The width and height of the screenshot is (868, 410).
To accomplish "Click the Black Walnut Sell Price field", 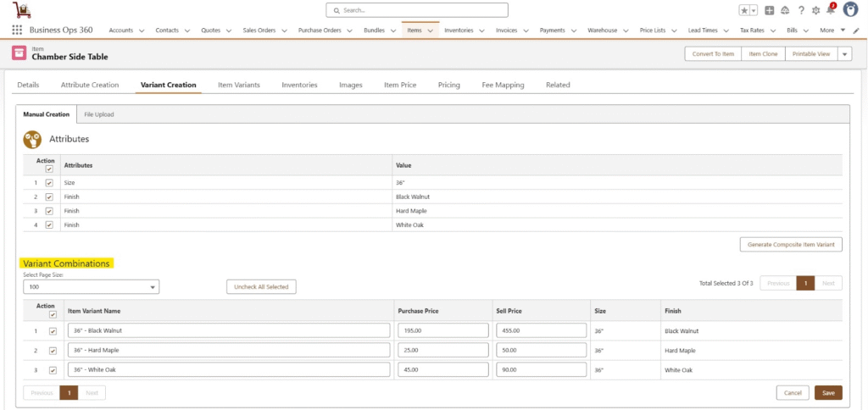I will coord(541,330).
